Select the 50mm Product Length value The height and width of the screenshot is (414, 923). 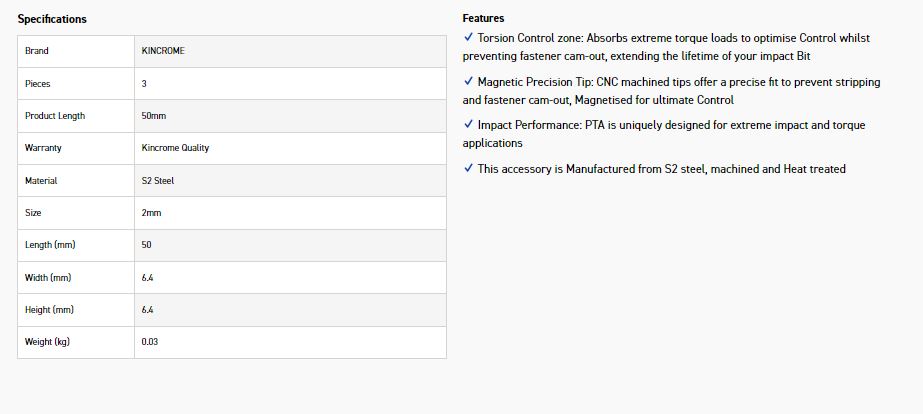click(156, 116)
